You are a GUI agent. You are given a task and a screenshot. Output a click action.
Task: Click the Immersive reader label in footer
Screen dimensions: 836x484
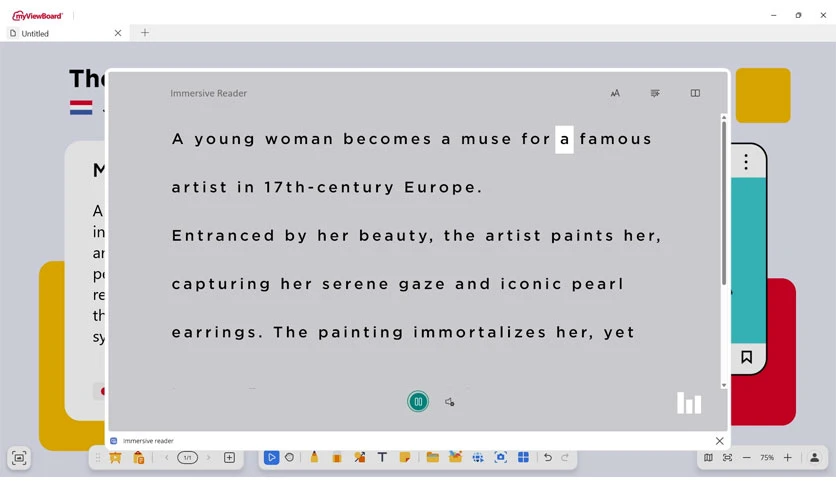point(148,441)
